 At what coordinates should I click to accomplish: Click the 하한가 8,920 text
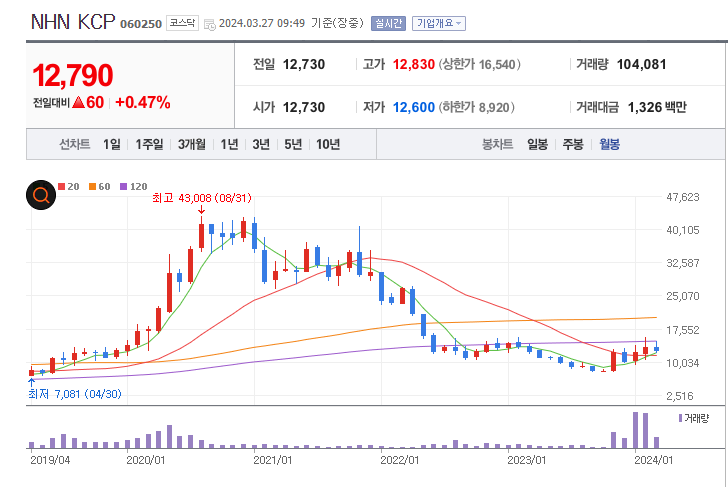tap(476, 107)
